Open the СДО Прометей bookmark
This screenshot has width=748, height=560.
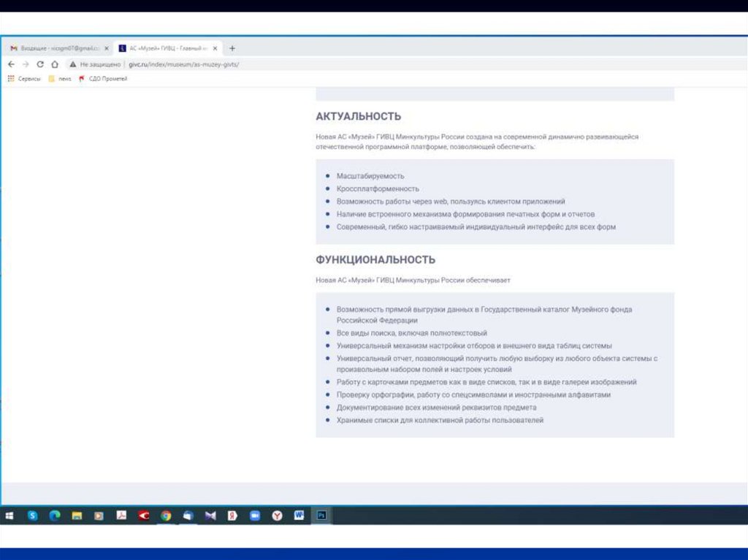tap(103, 79)
